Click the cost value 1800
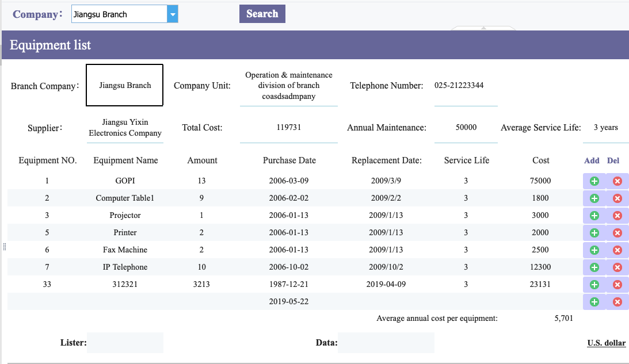Image resolution: width=629 pixels, height=364 pixels. click(540, 198)
